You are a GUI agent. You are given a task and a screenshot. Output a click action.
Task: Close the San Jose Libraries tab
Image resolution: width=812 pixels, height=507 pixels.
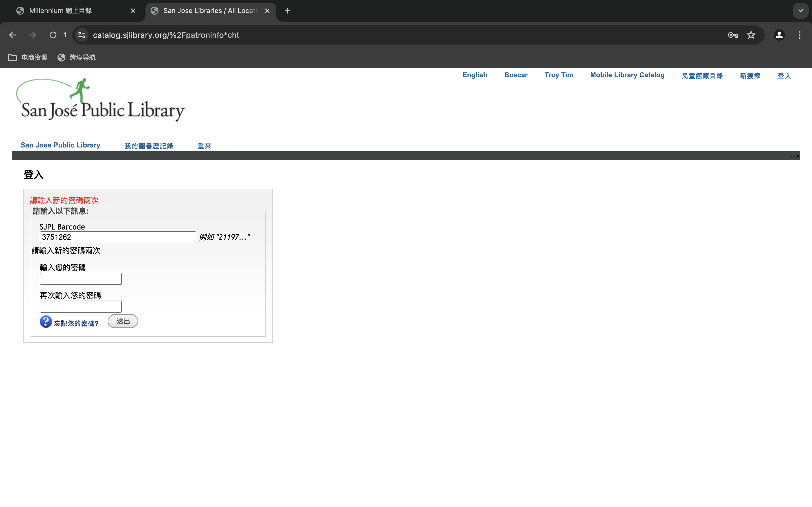pyautogui.click(x=267, y=11)
